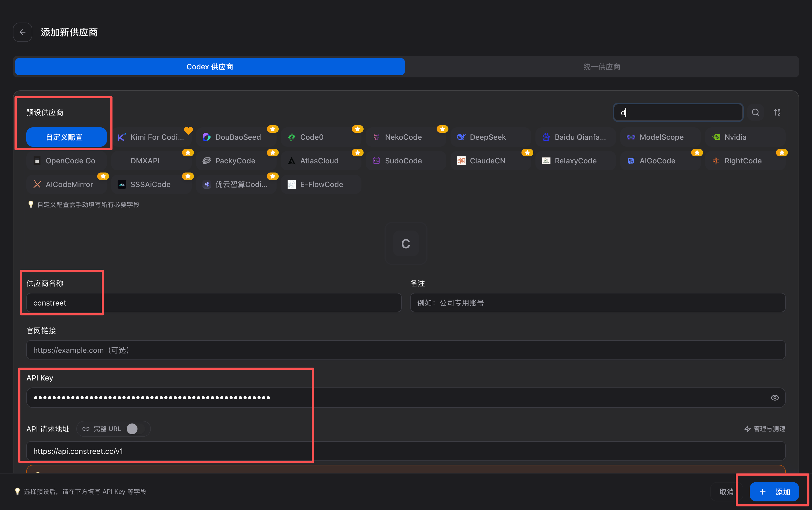Choose the SSSAiCode preset
812x510 pixels.
click(x=151, y=184)
